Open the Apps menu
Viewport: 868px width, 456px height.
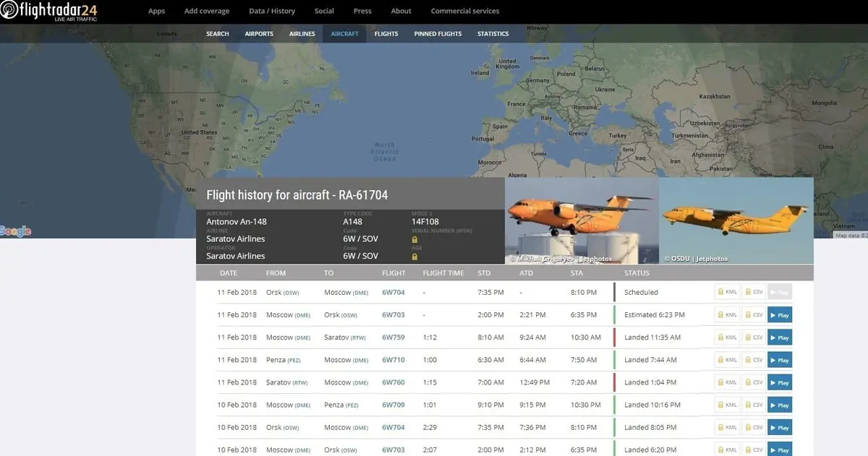(x=156, y=11)
